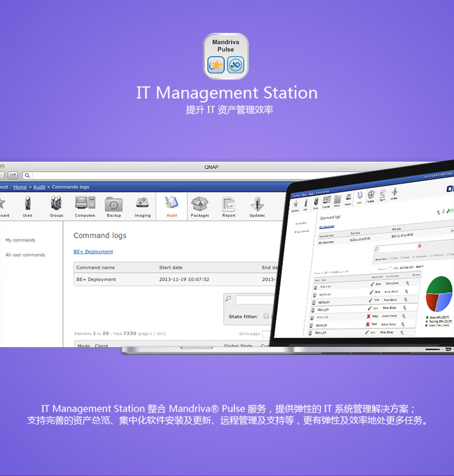The image size is (454, 476).
Task: Click the Start date column header
Action: coord(171,267)
